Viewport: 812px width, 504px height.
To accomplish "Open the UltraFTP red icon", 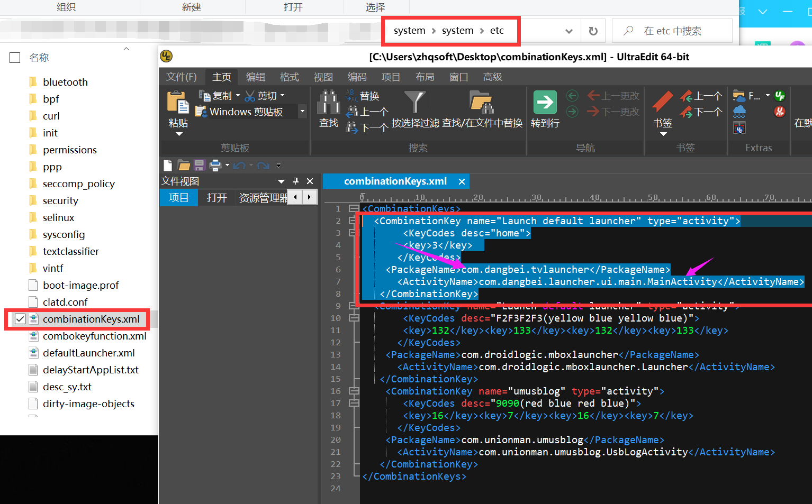I will click(780, 112).
